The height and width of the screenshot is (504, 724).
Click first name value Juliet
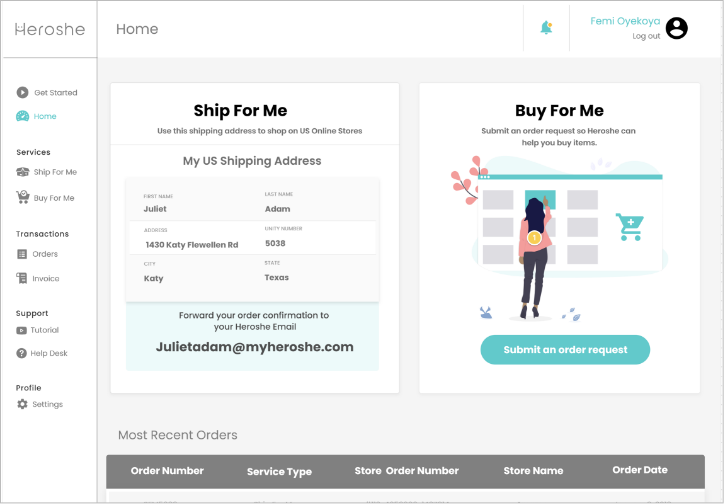point(155,209)
